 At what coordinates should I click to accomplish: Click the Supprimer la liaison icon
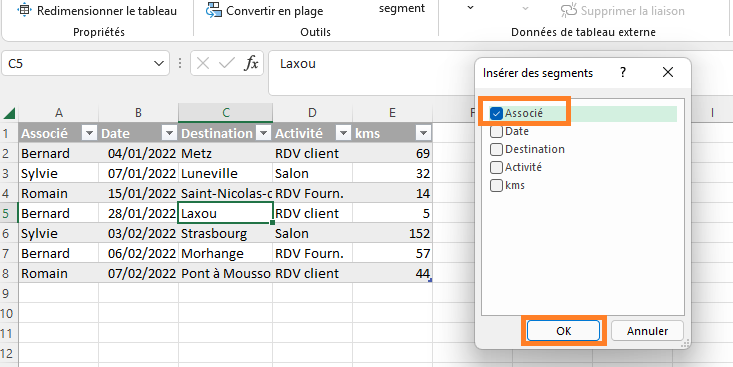click(x=569, y=10)
